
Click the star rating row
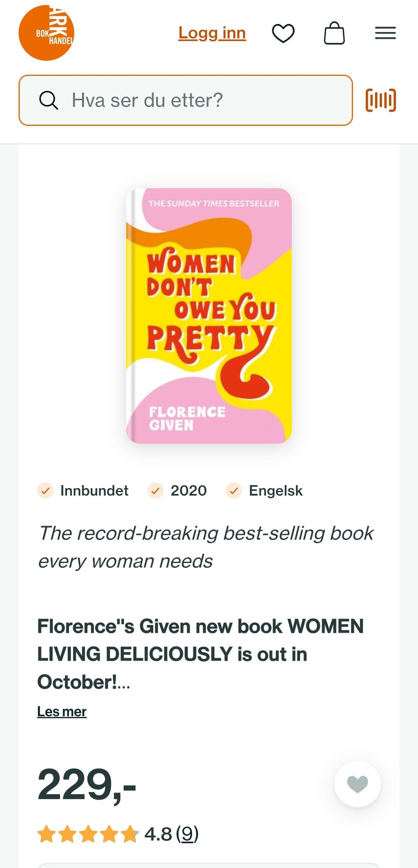point(88,834)
